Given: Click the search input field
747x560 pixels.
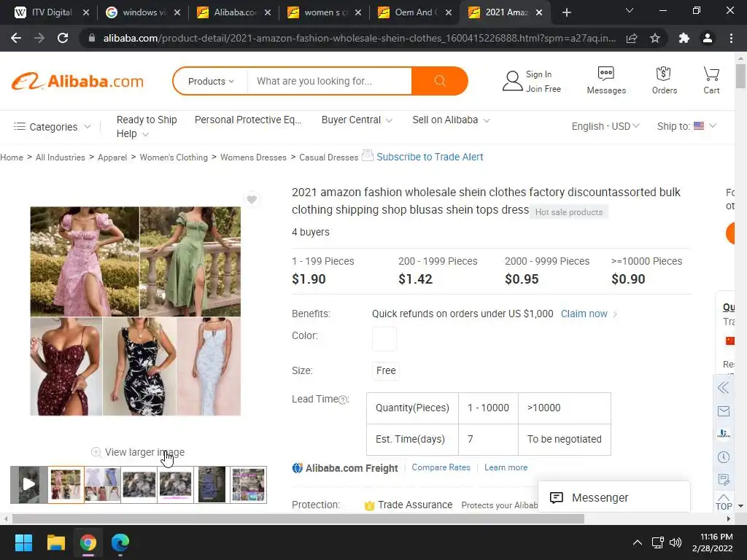Looking at the screenshot, I should [x=329, y=82].
